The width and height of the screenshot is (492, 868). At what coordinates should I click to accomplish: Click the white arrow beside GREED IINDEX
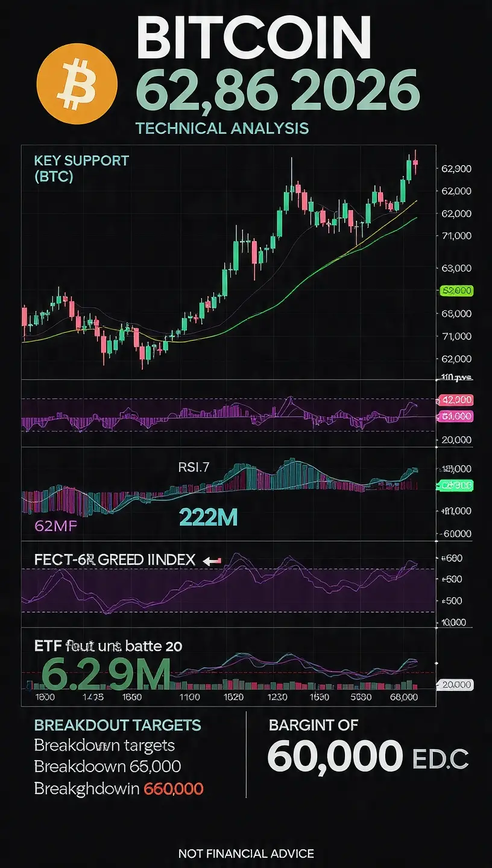pos(212,561)
